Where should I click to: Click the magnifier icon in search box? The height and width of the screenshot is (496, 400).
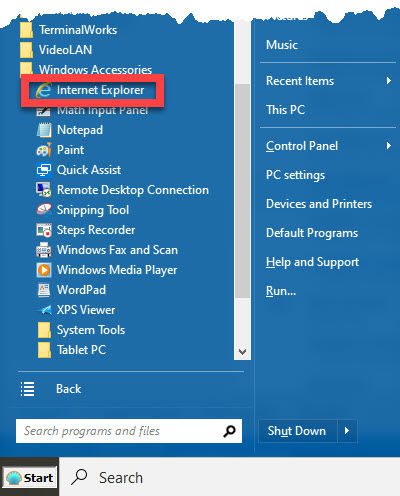(229, 431)
